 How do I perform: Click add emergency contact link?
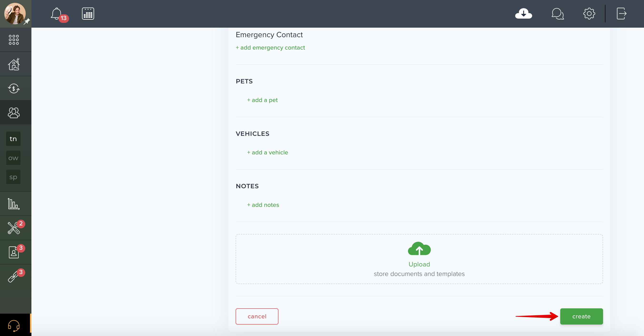click(270, 48)
